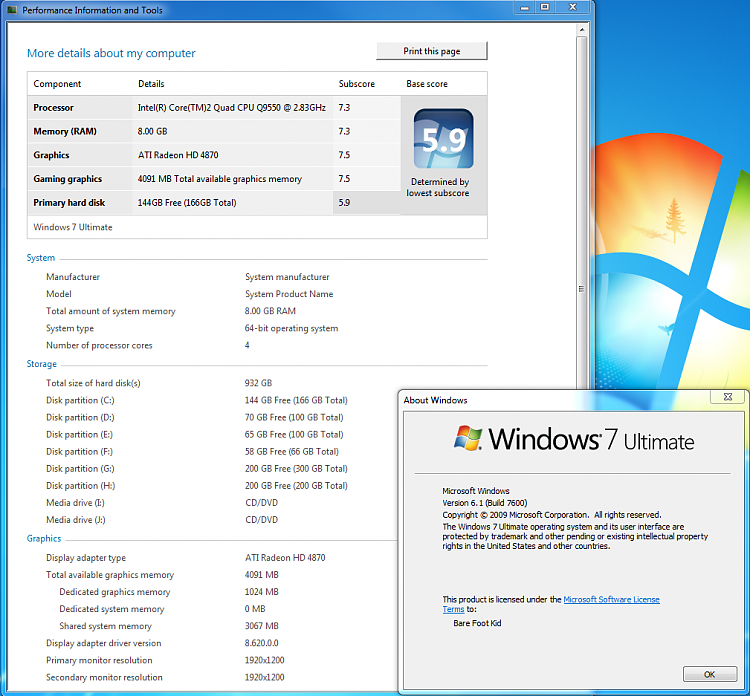Click 'More details about my computer' heading
The height and width of the screenshot is (696, 750).
tap(111, 53)
